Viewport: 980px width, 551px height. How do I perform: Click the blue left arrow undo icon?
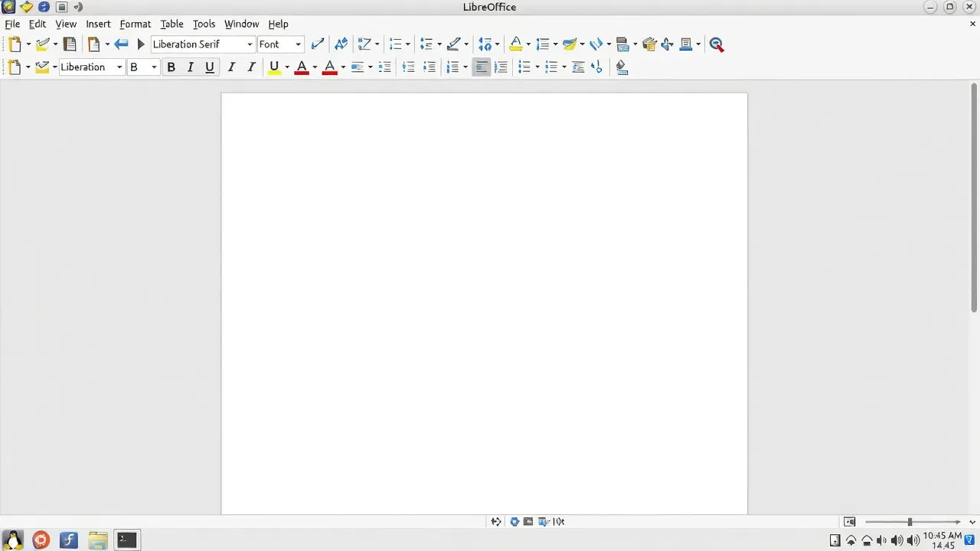121,44
